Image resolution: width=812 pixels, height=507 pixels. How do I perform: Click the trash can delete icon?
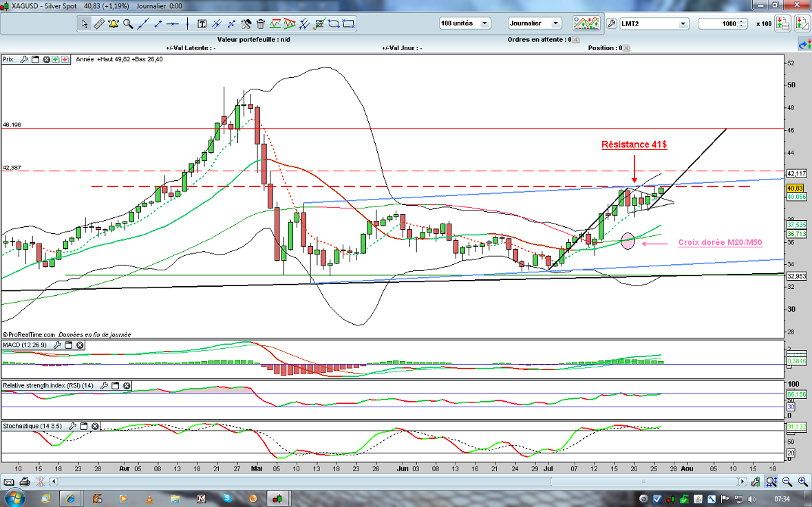261,23
